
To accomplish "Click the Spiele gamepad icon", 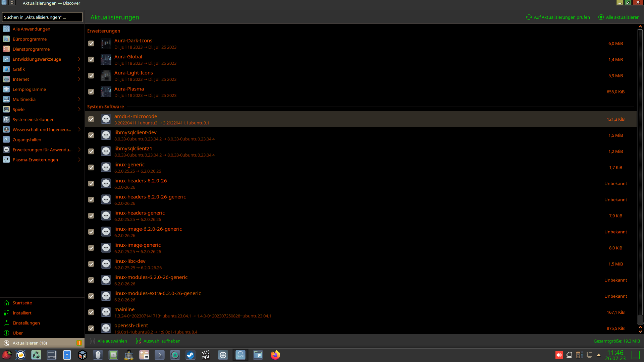I will click(6, 109).
